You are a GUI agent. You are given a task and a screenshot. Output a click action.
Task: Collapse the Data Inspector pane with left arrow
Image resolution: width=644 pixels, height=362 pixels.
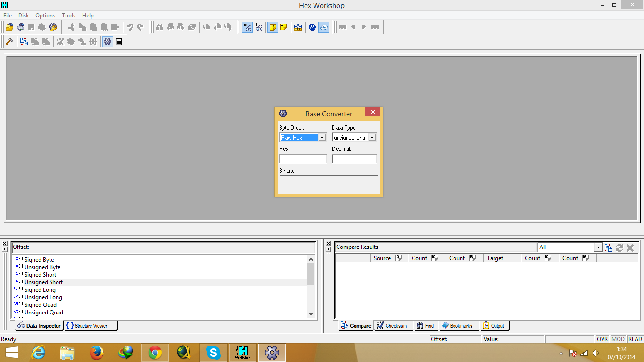[5, 248]
